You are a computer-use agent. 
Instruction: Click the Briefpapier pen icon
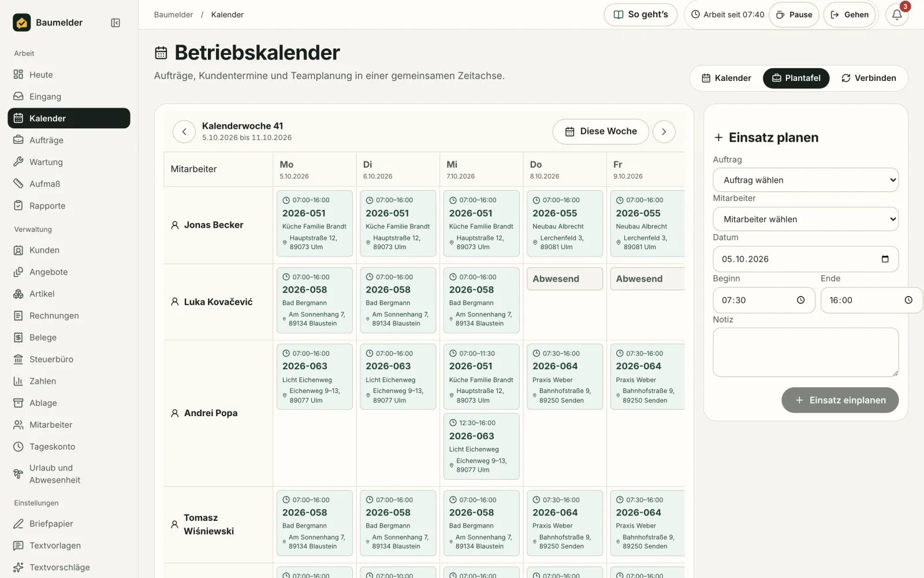(x=18, y=524)
